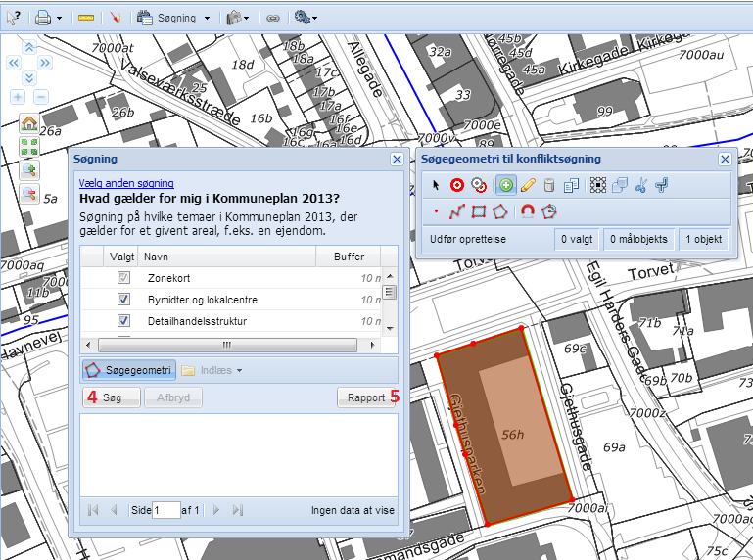Expand the print dropdown arrow
The image size is (753, 560).
[x=59, y=18]
